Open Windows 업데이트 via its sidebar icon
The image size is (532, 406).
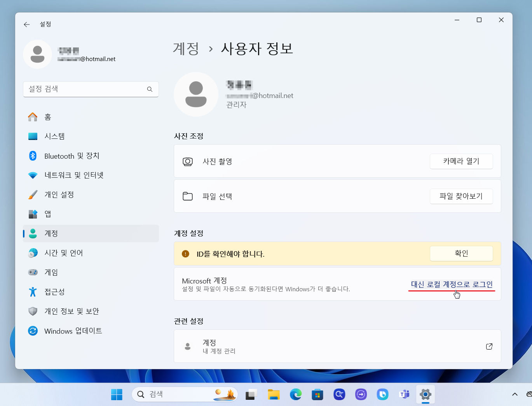[x=33, y=331]
